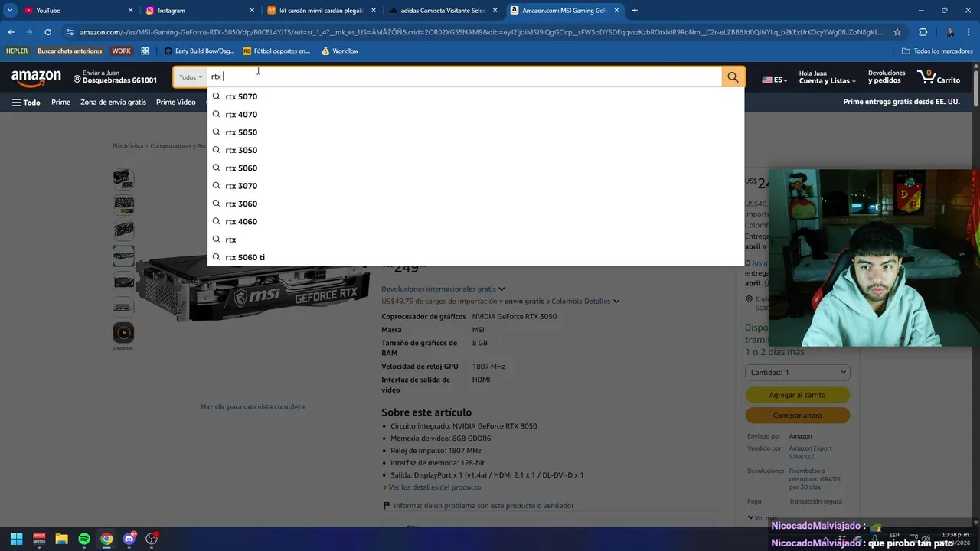Open Devoluciones y pedidos link

point(886,77)
